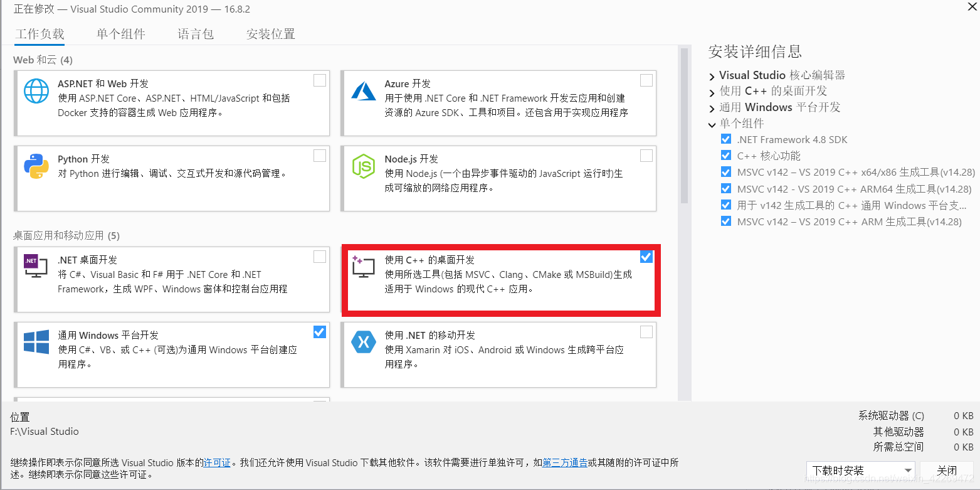Uncheck the C++ 核心功能 component
This screenshot has width=980, height=490.
[726, 156]
